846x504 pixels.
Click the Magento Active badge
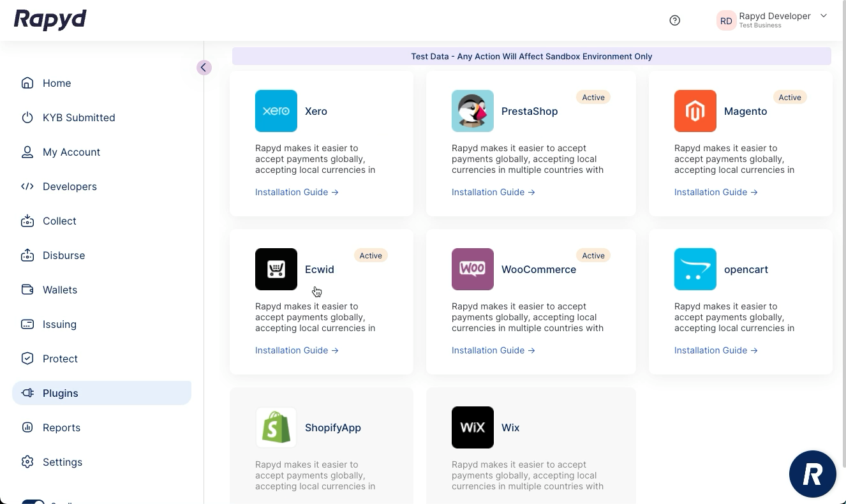[x=790, y=98]
